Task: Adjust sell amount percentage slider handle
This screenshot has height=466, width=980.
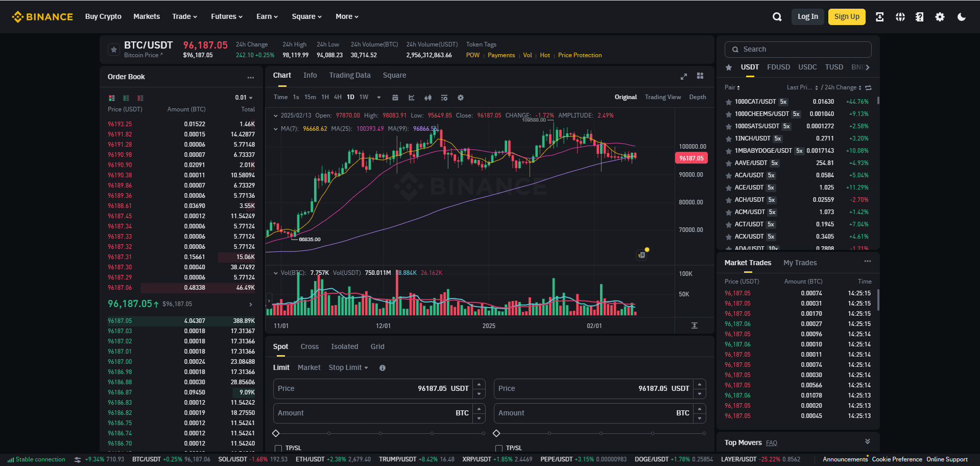Action: pyautogui.click(x=496, y=433)
